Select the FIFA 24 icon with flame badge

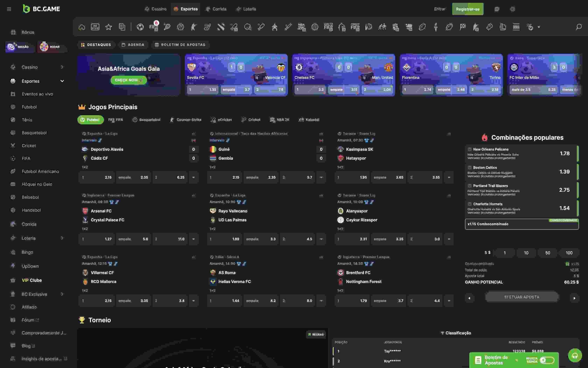(154, 26)
